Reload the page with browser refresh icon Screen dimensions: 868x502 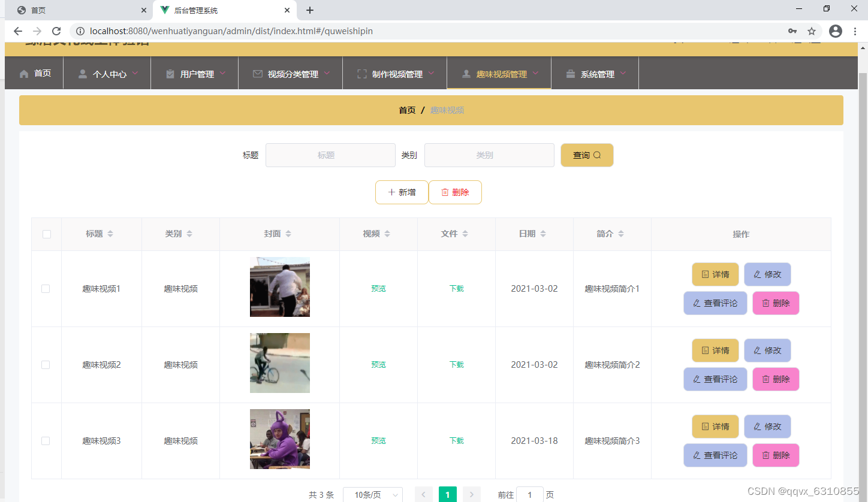pos(56,31)
